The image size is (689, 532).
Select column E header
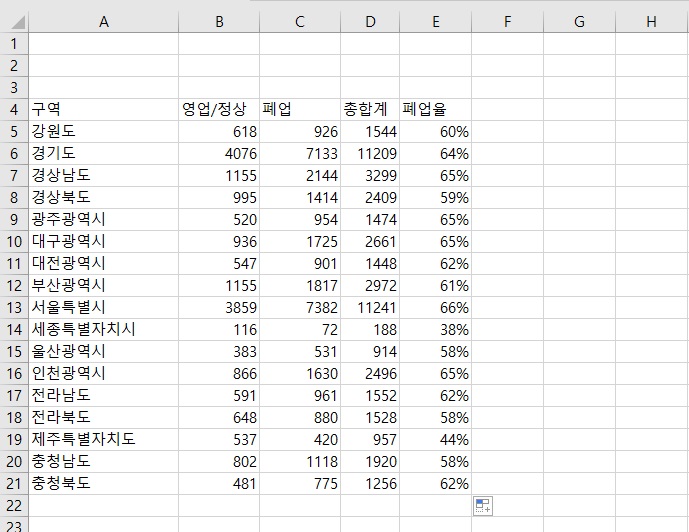[x=435, y=22]
